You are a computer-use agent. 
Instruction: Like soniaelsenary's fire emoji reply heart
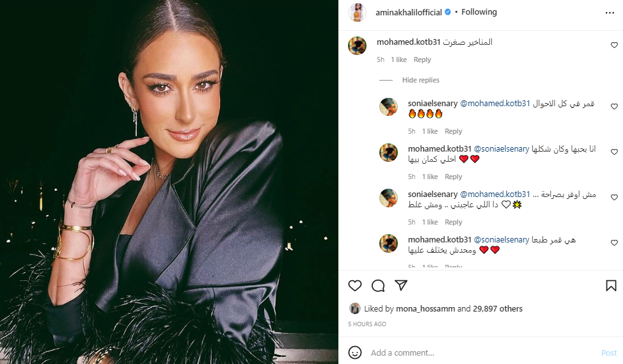click(614, 106)
